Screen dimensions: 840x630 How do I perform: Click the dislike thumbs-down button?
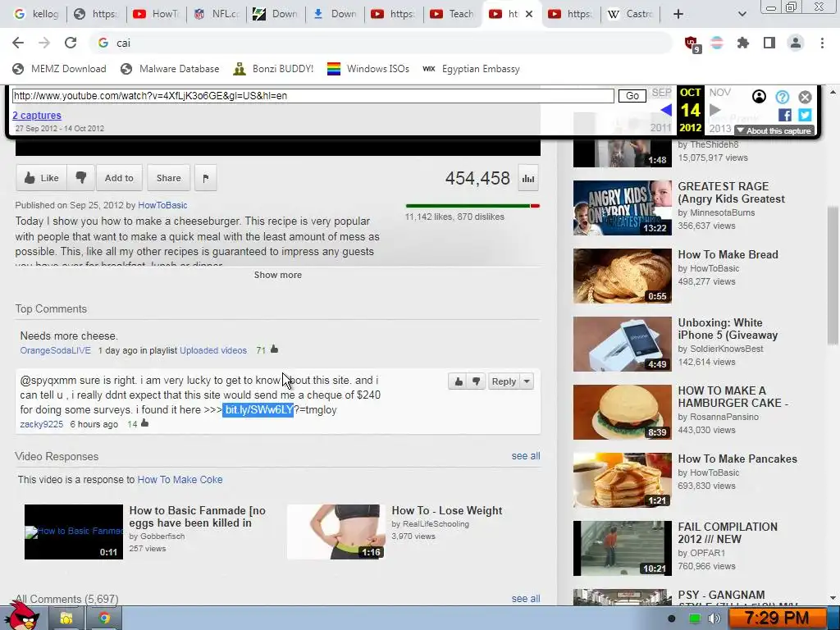[81, 178]
